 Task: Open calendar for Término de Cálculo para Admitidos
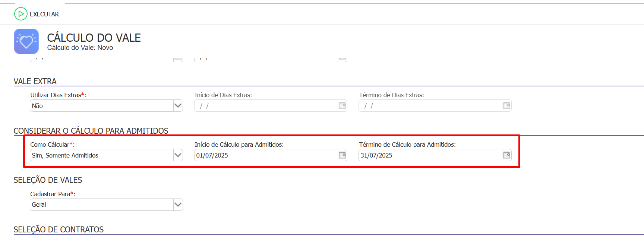tap(506, 155)
